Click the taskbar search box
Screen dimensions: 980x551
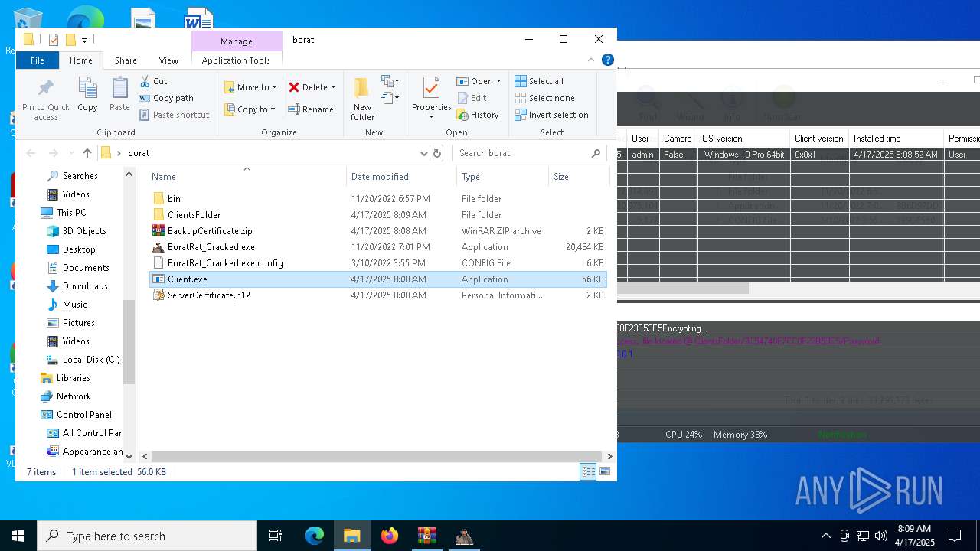[x=147, y=536]
